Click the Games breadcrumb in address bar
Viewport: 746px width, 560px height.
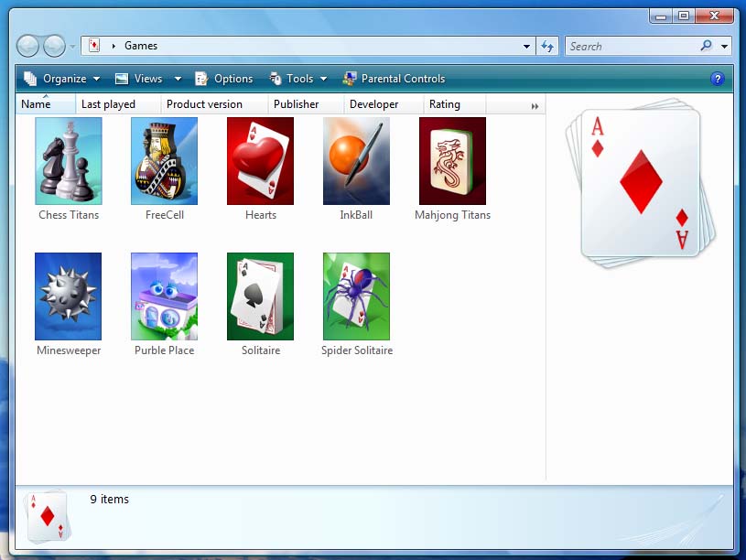click(141, 46)
